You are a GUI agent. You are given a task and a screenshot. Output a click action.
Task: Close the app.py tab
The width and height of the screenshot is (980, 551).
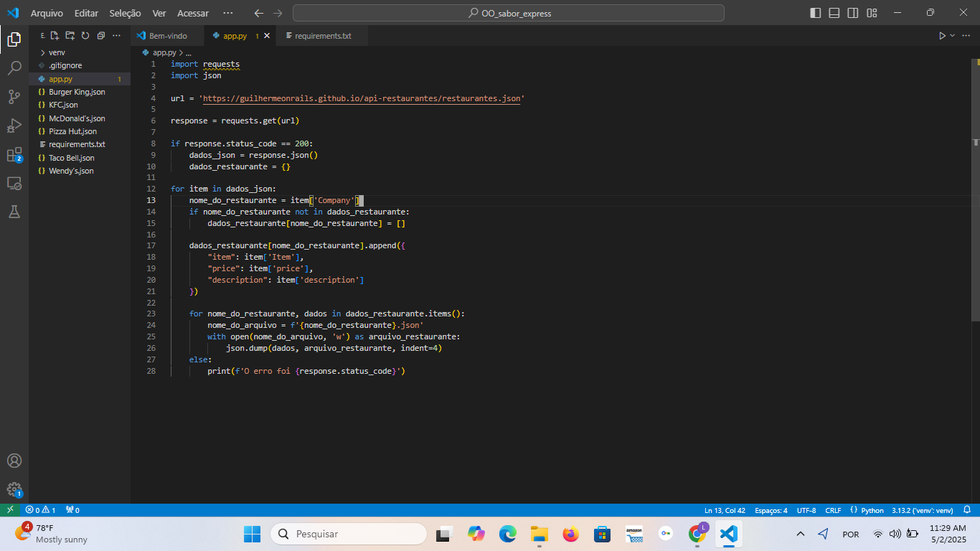point(268,35)
